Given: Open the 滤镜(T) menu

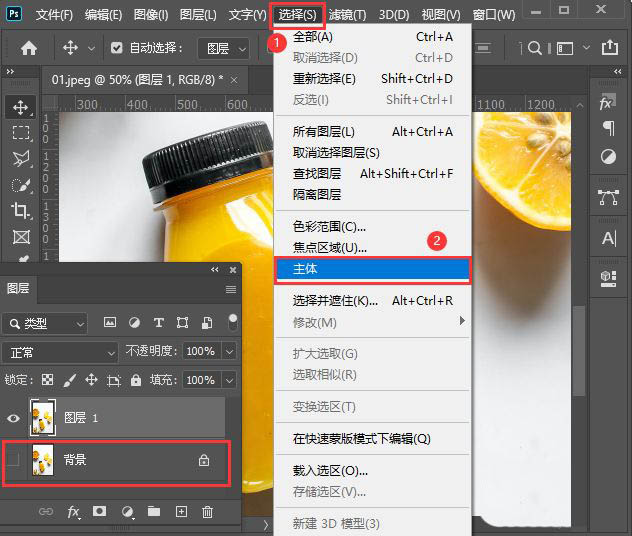Looking at the screenshot, I should tap(347, 15).
